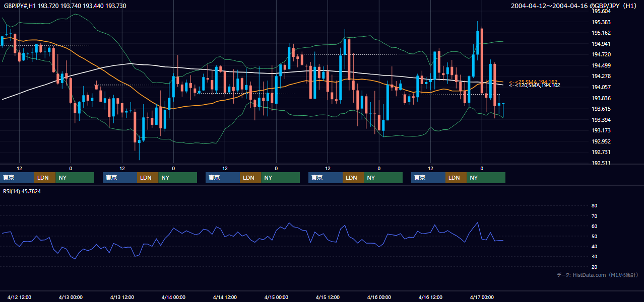Click price axis label 194.278
This screenshot has width=644, height=302.
(601, 76)
